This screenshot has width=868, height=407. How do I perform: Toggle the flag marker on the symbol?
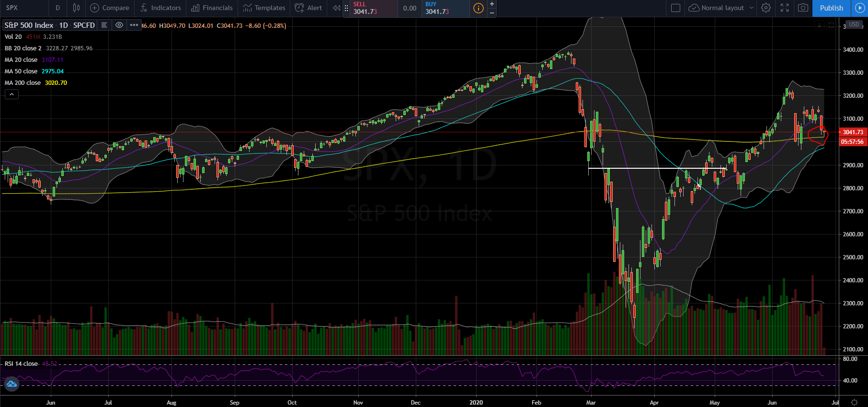tap(104, 25)
